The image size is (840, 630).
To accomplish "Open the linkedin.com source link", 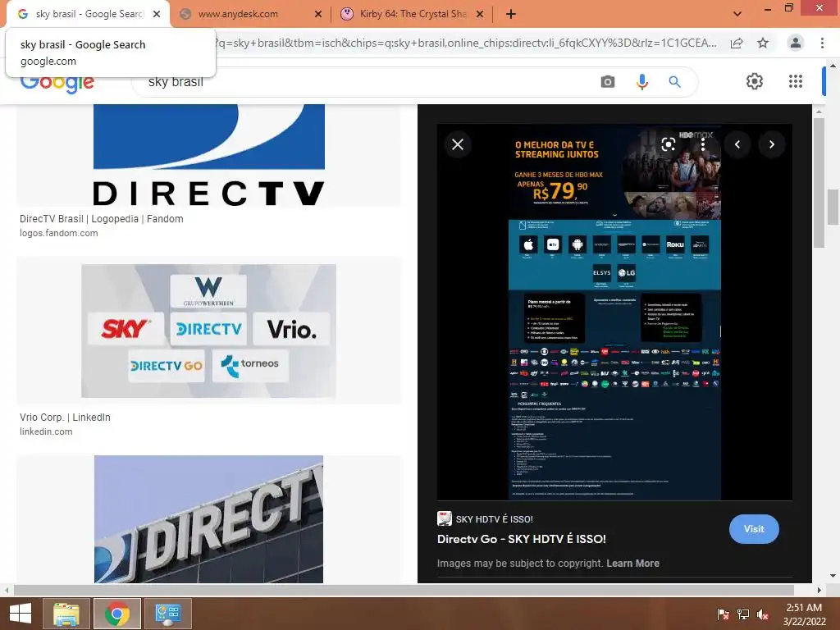I will (46, 431).
